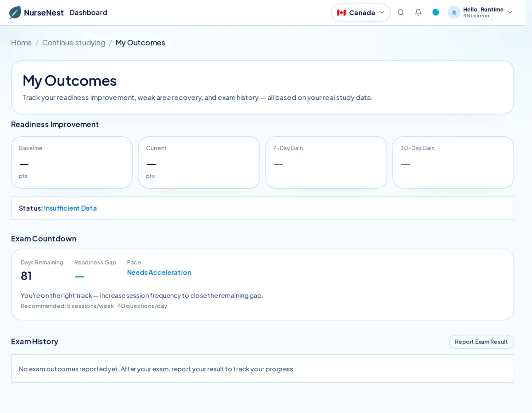Click the Current card label
The image size is (532, 413).
pyautogui.click(x=156, y=148)
